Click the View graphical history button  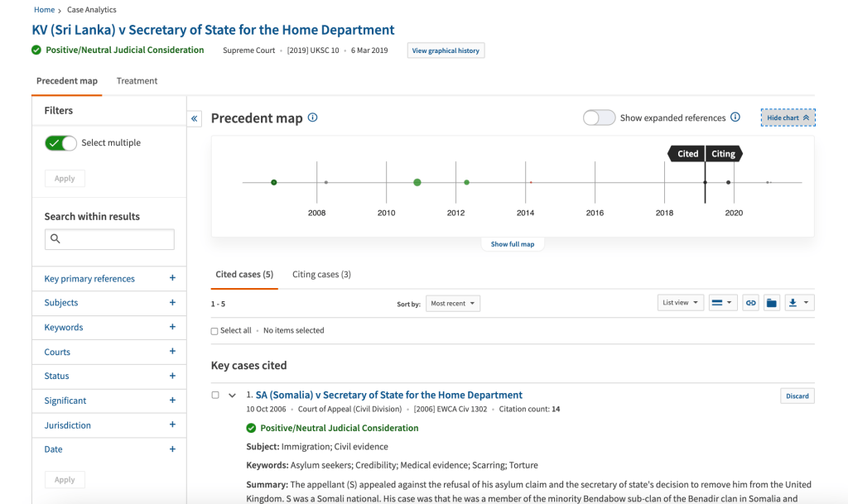click(446, 50)
